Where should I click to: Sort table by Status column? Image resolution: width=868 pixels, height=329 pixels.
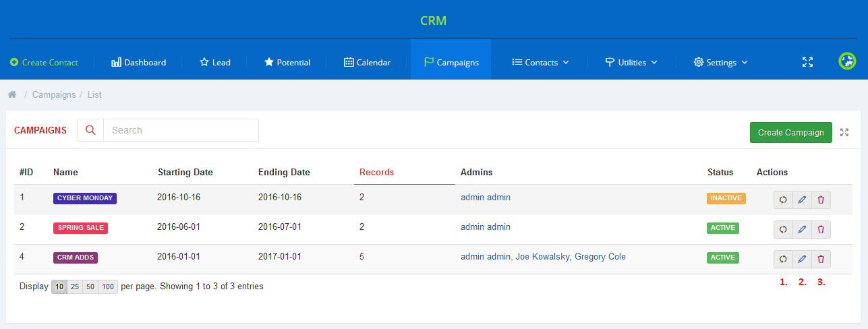tap(720, 172)
